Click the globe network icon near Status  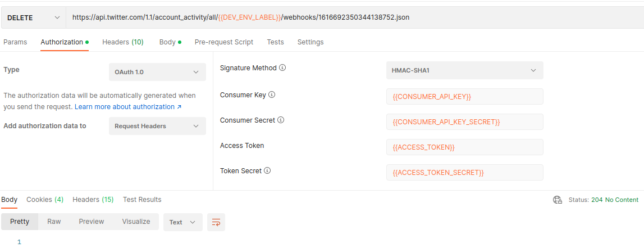tap(558, 200)
